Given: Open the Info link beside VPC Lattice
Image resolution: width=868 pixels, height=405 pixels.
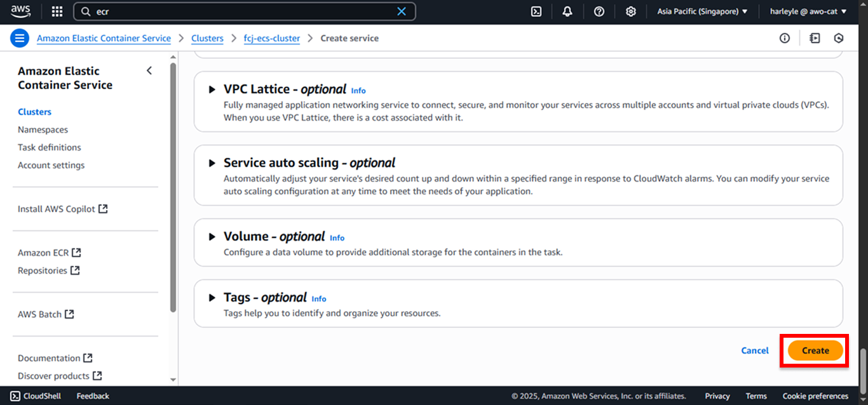Looking at the screenshot, I should [x=358, y=91].
